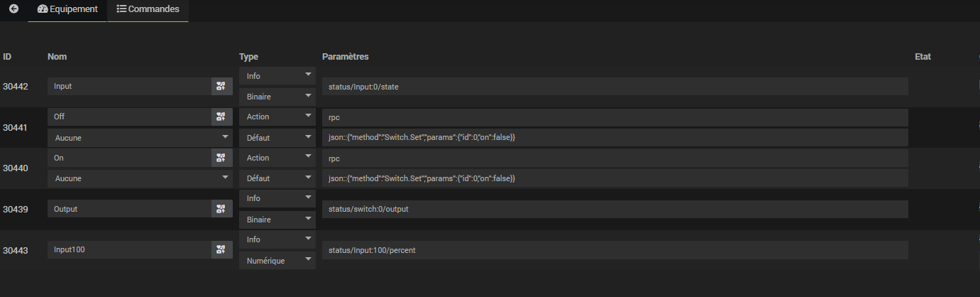
Task: Expand the Aucune dropdown under Off
Action: pyautogui.click(x=140, y=137)
